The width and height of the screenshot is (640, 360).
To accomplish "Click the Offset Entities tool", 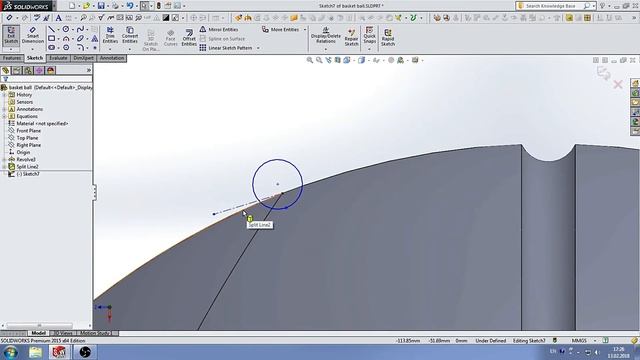I will (189, 37).
